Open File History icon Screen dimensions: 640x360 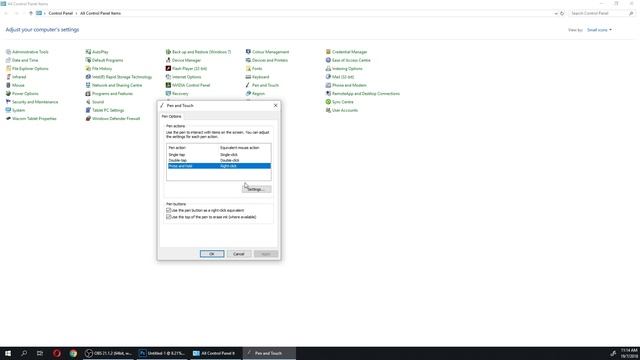pos(88,69)
